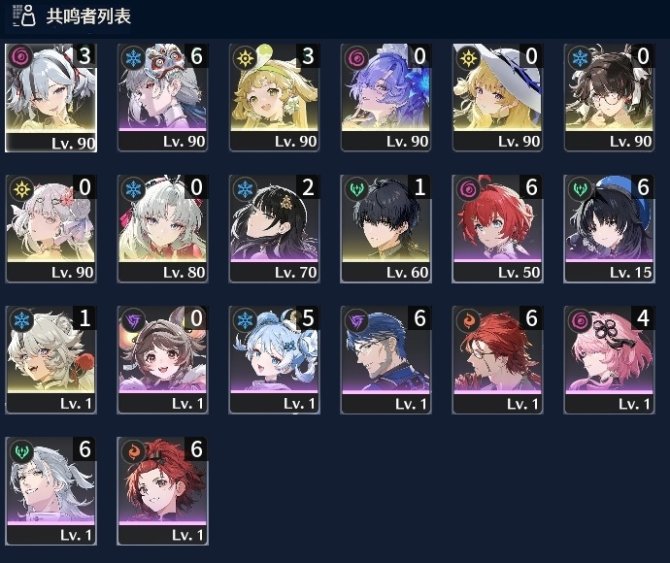Select the lion-mask resonator at Lv. 90
The height and width of the screenshot is (563, 670).
tap(162, 97)
